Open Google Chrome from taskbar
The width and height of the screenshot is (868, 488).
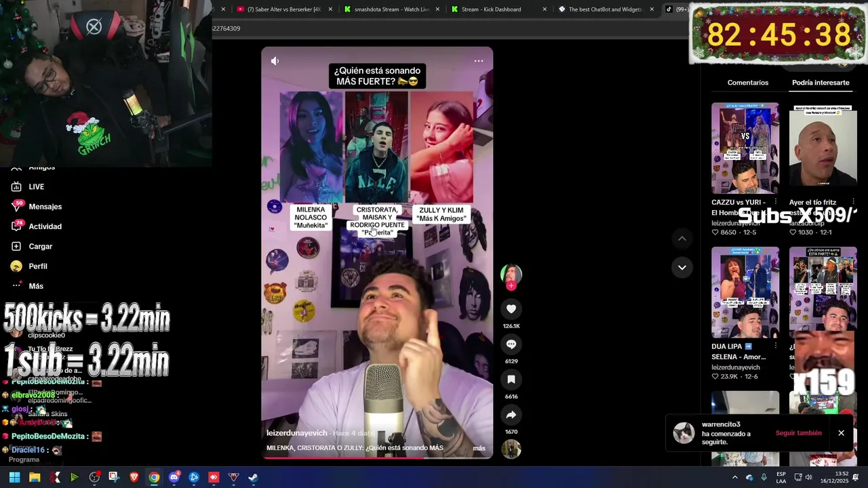[x=154, y=477]
